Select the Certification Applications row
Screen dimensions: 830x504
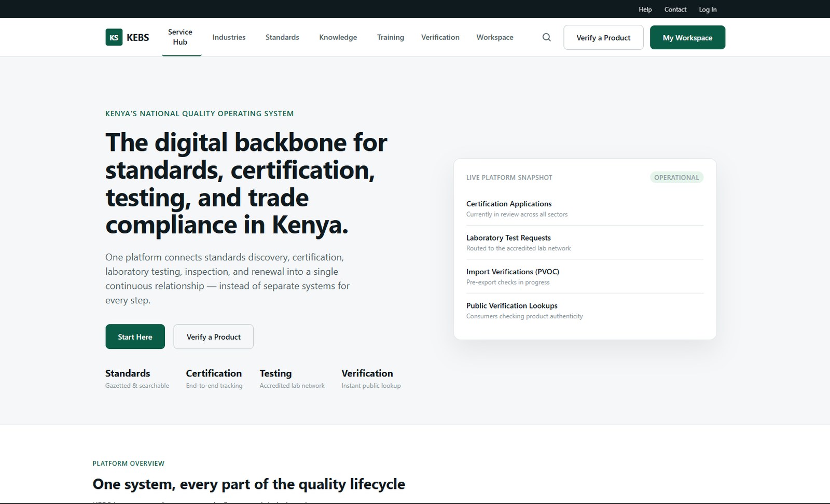585,208
